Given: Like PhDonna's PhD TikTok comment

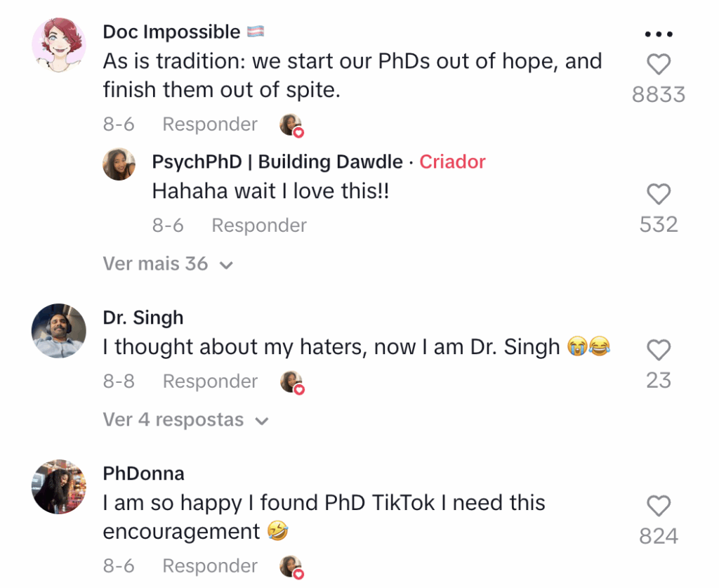Looking at the screenshot, I should coord(658,506).
